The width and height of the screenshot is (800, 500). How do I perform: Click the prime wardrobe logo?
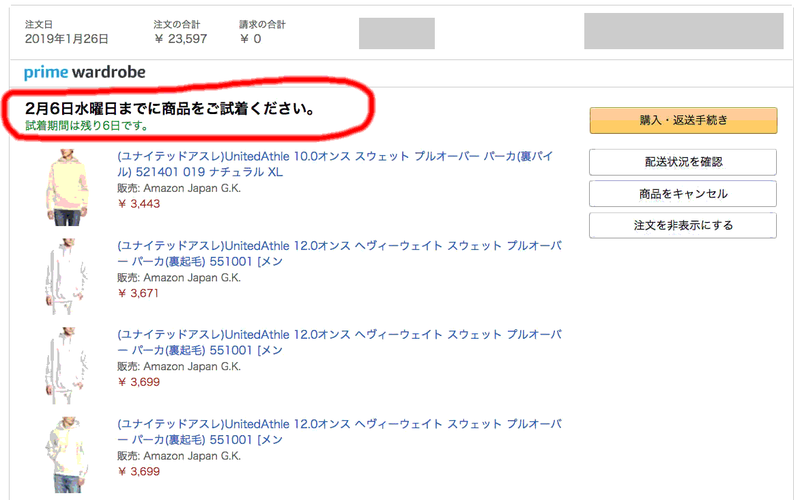coord(85,72)
